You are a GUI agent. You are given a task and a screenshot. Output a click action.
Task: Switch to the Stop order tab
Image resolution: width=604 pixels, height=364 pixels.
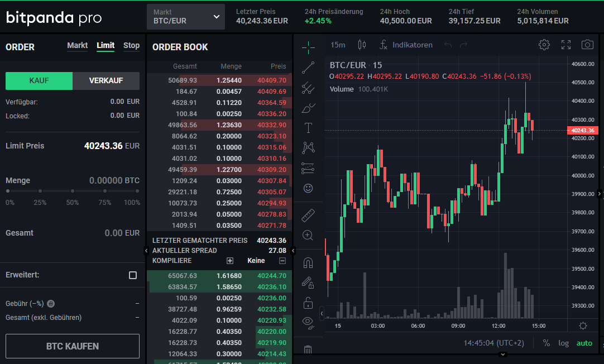[x=131, y=46]
